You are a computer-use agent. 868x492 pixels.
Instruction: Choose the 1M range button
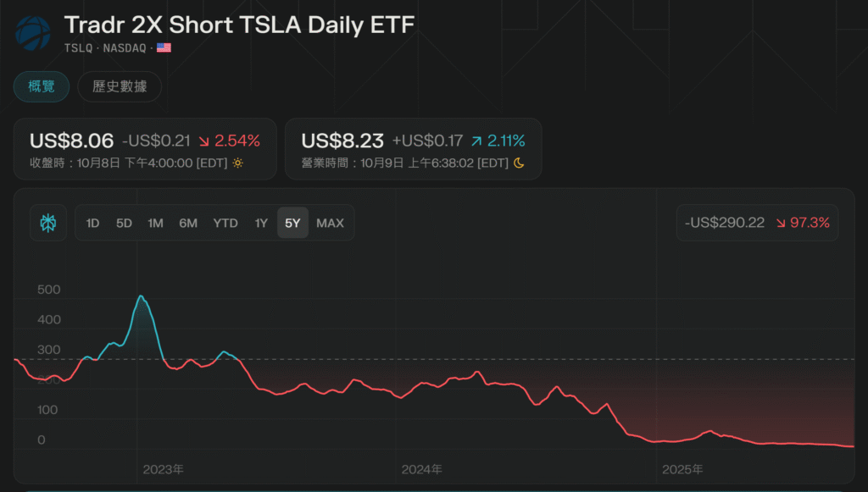(155, 223)
